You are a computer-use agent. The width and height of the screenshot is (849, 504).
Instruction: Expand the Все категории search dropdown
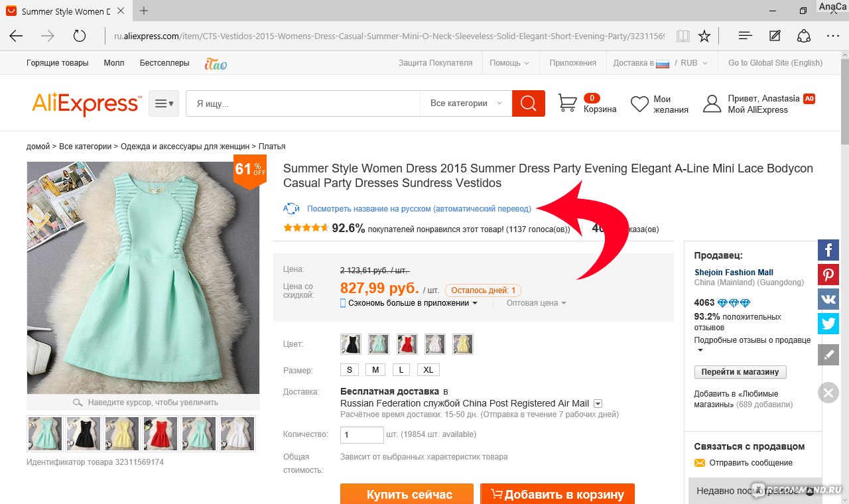[x=466, y=103]
